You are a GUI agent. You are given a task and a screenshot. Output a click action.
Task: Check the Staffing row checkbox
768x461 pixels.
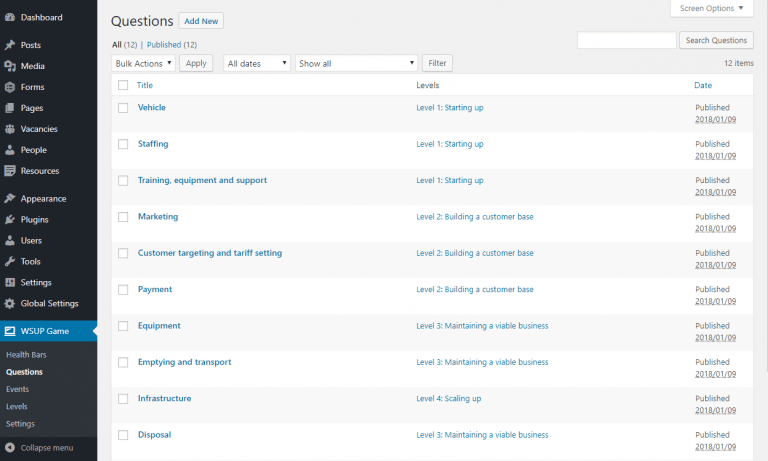click(x=123, y=144)
